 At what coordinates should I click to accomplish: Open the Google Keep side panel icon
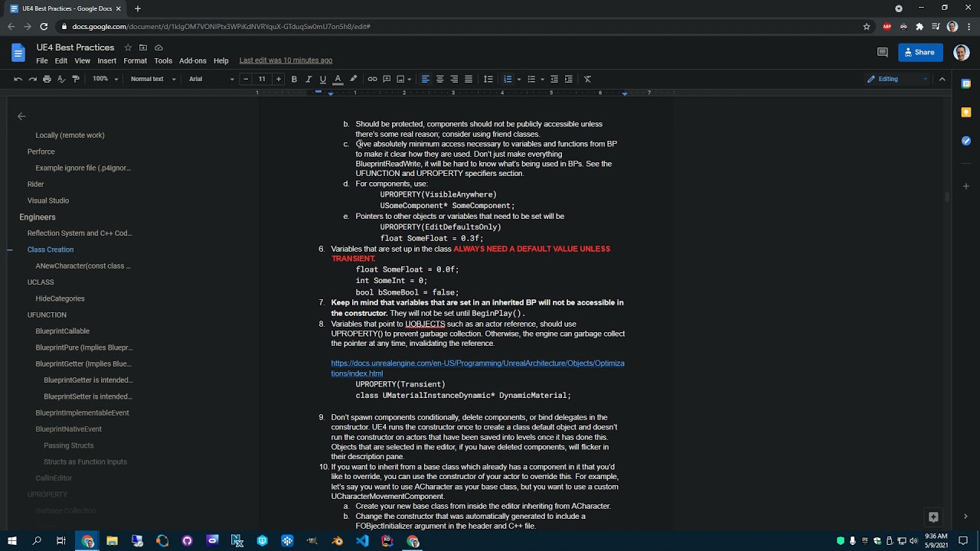click(x=966, y=112)
